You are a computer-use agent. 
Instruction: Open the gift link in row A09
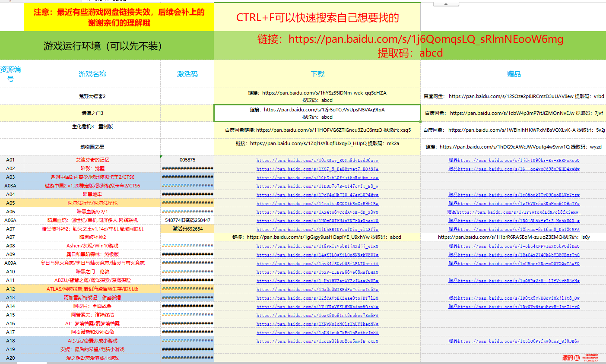click(x=514, y=255)
